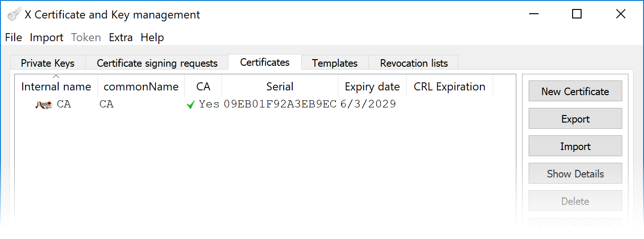Sort by the Serial column header
Viewport: 644px width, 239px height.
279,87
